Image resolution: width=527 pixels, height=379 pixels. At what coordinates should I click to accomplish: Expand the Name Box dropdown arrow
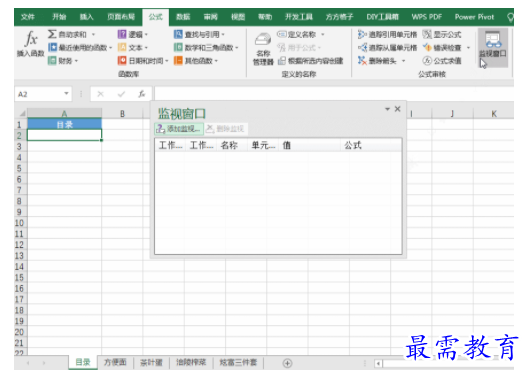pyautogui.click(x=66, y=94)
